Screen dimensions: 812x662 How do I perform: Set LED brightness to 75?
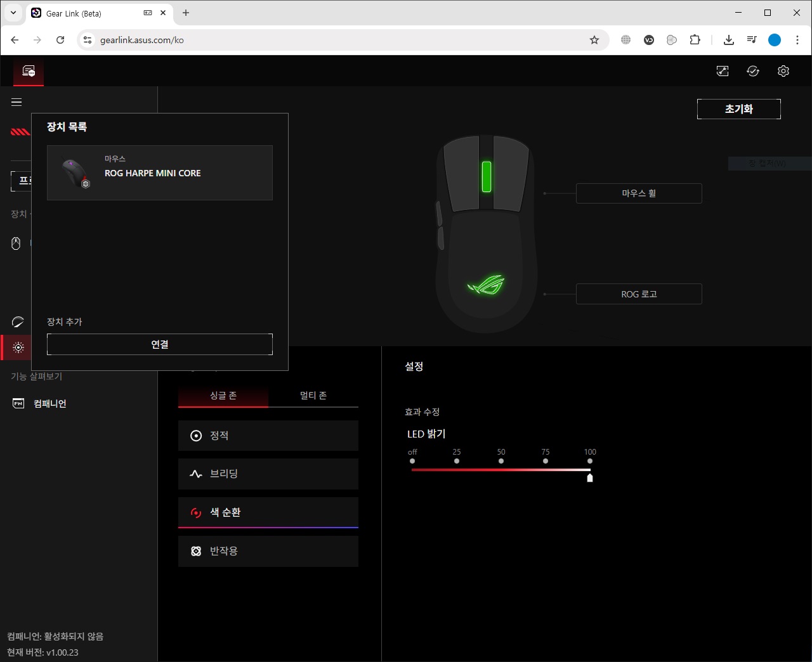tap(546, 461)
